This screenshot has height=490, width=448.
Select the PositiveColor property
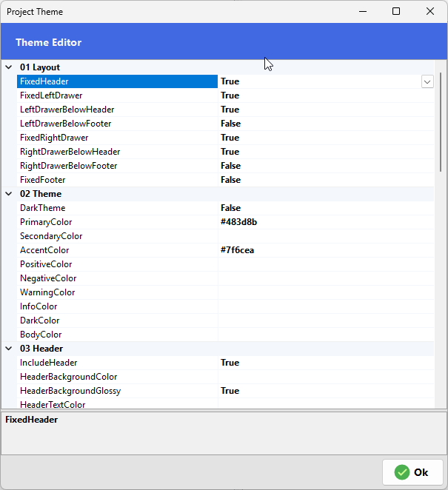[x=117, y=264]
